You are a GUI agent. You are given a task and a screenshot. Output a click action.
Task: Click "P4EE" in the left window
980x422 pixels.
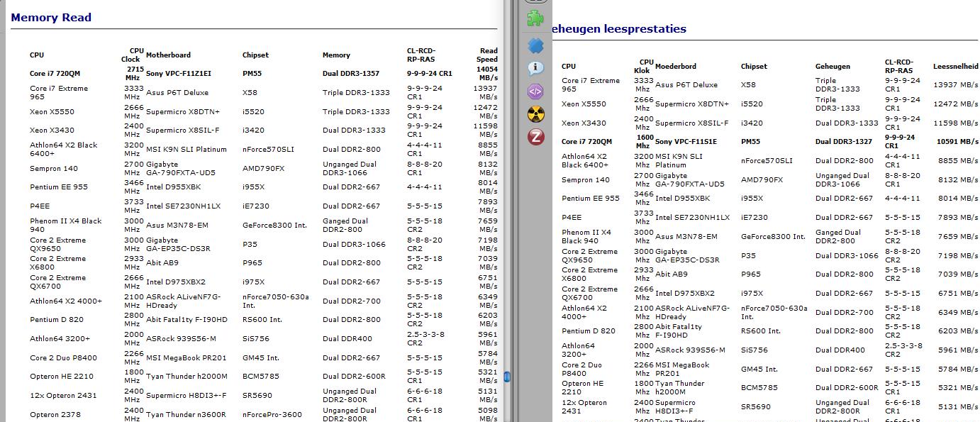tap(40, 206)
